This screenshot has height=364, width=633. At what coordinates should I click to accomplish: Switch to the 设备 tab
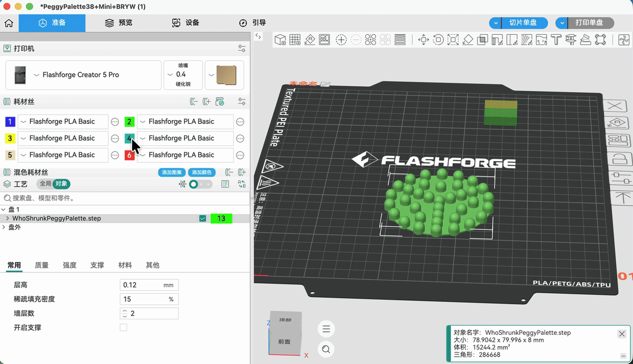point(186,23)
